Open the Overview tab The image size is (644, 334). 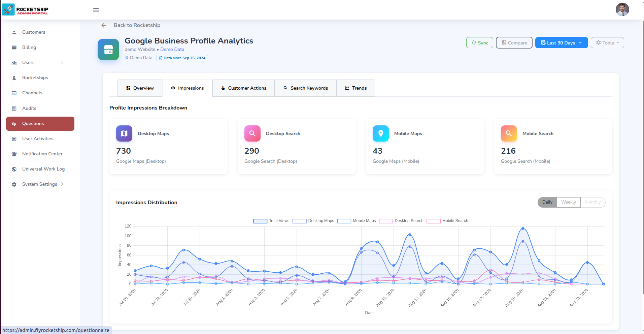(x=140, y=88)
